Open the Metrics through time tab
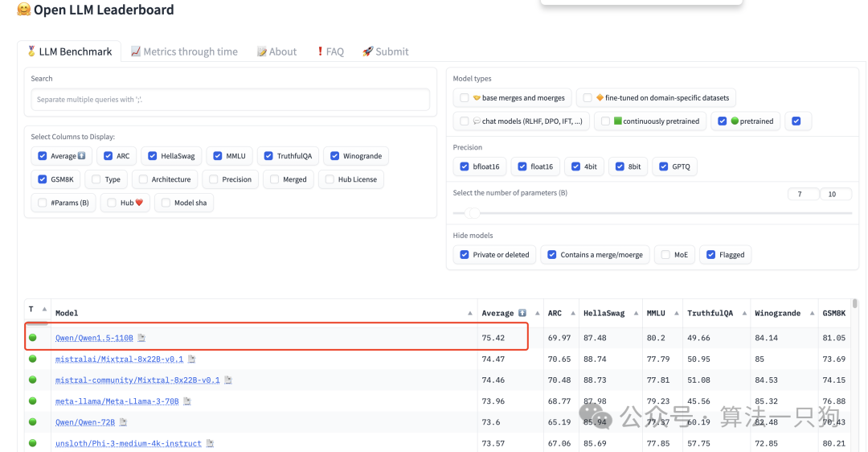The height and width of the screenshot is (452, 868). [184, 51]
